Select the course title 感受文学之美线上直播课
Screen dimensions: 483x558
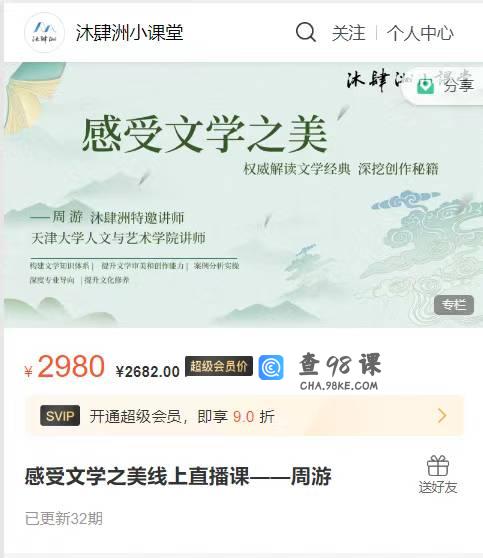[x=137, y=476]
